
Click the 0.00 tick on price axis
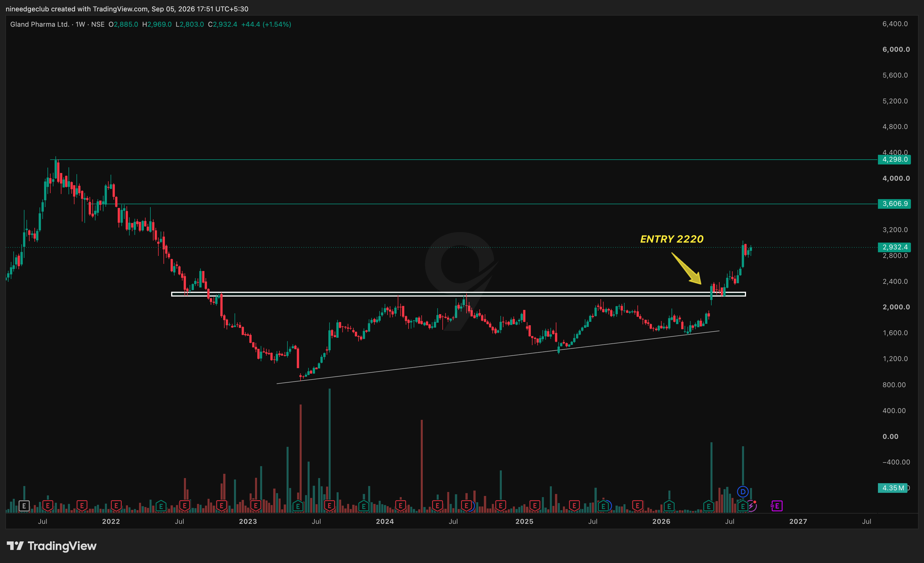coord(890,436)
